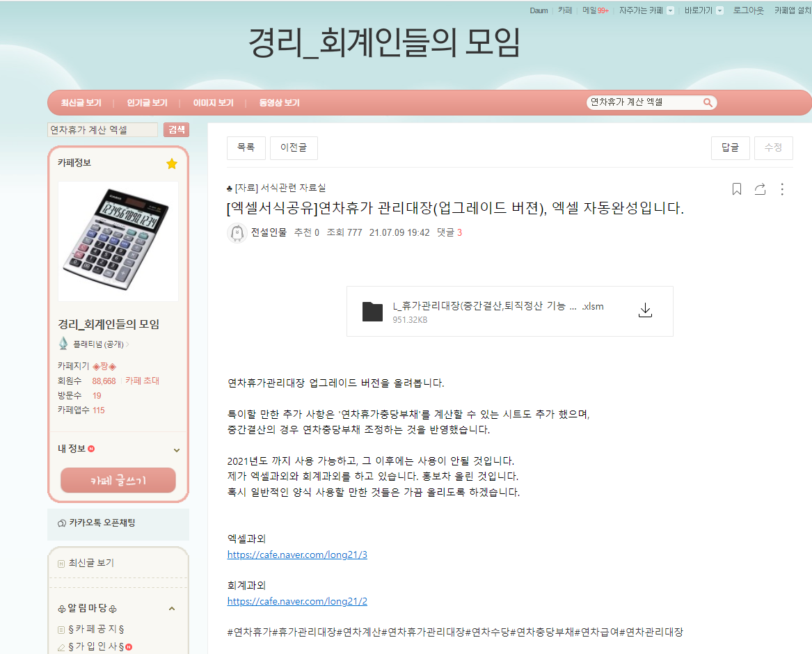Image resolution: width=812 pixels, height=654 pixels.
Task: Click the calculator cafe thumbnail image
Action: 118,240
